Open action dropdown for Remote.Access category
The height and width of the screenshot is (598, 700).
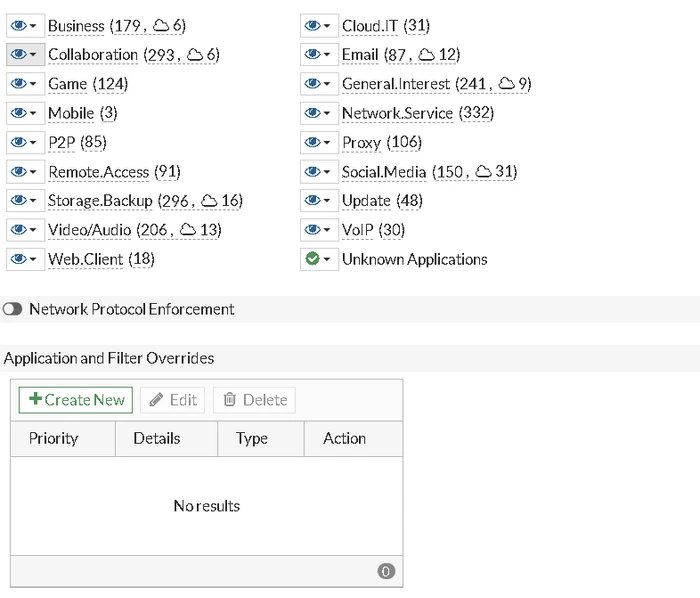[25, 172]
